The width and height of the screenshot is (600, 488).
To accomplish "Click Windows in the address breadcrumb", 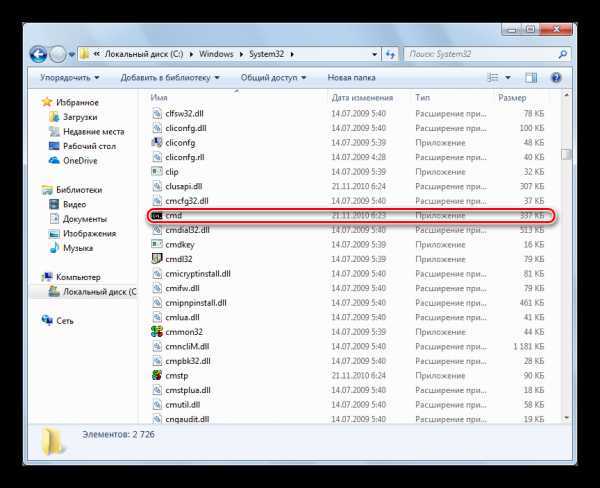I will [x=216, y=54].
